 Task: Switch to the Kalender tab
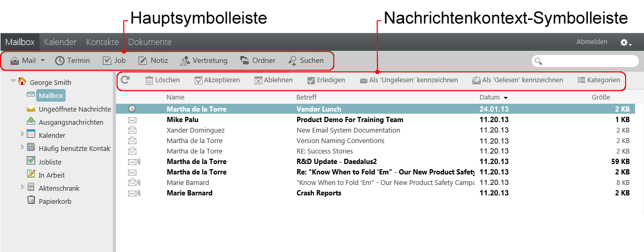(60, 42)
